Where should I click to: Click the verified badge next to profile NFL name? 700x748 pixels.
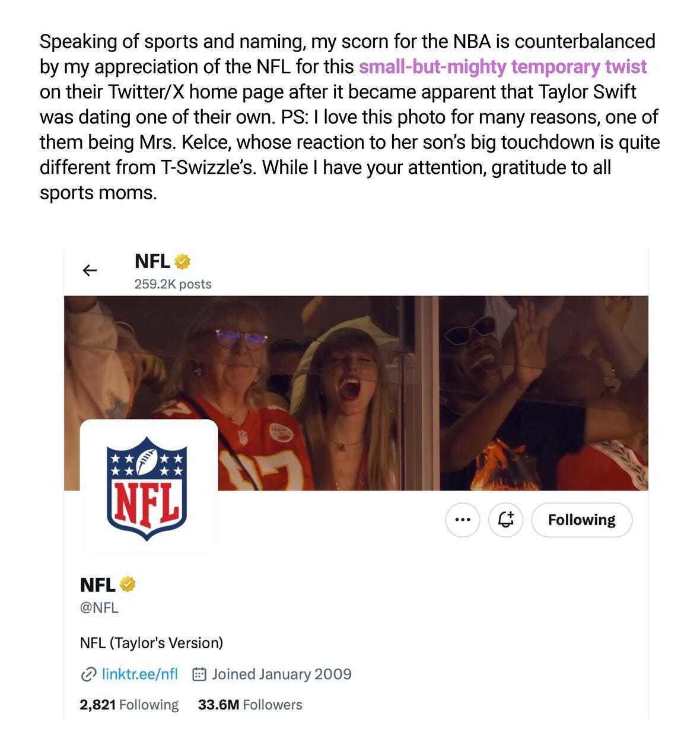pos(128,584)
